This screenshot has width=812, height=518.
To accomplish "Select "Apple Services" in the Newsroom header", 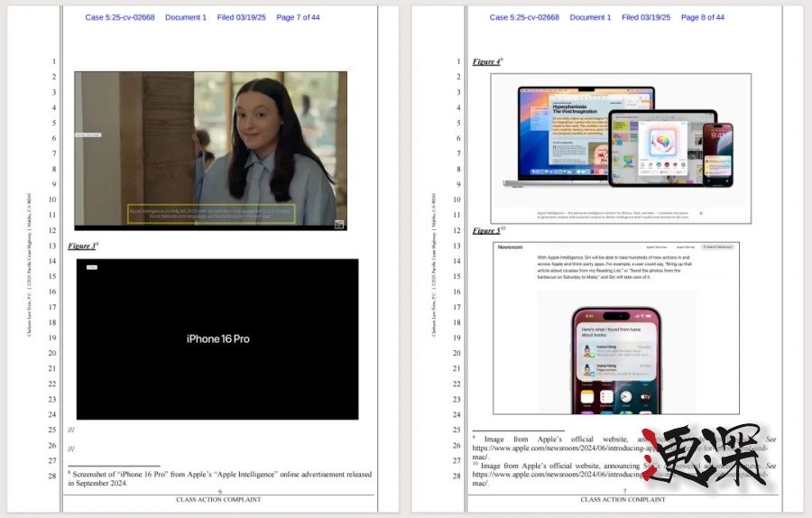I will [x=656, y=246].
